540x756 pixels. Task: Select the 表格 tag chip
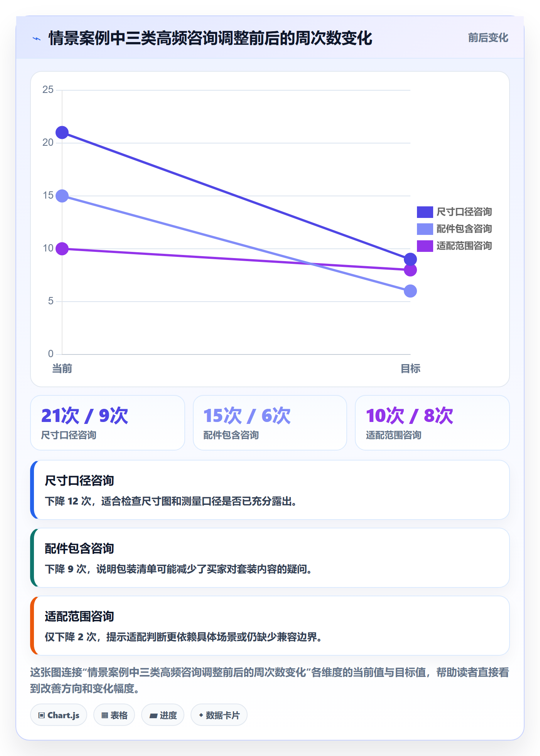(114, 715)
